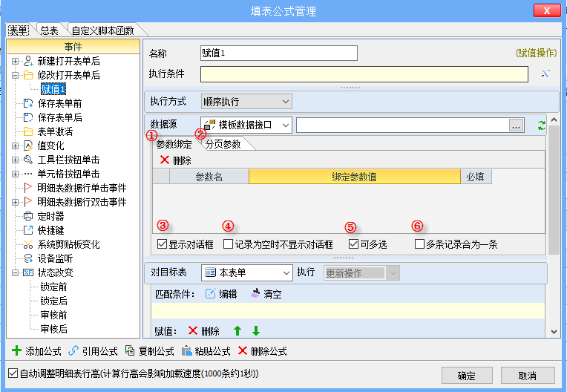The image size is (567, 392).
Task: Click the 必填 column header
Action: 476,177
